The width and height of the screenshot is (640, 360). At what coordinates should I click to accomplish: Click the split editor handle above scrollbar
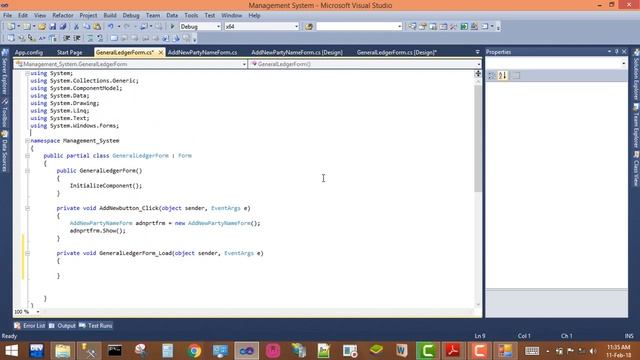click(478, 73)
